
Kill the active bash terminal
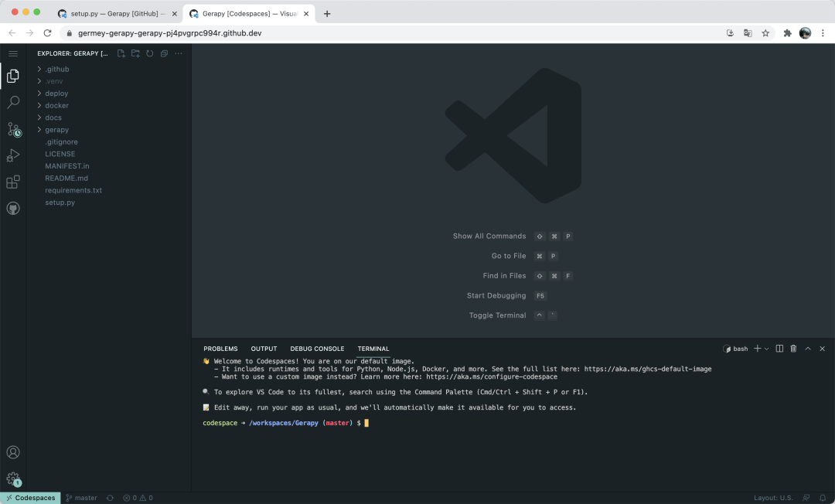(x=793, y=349)
